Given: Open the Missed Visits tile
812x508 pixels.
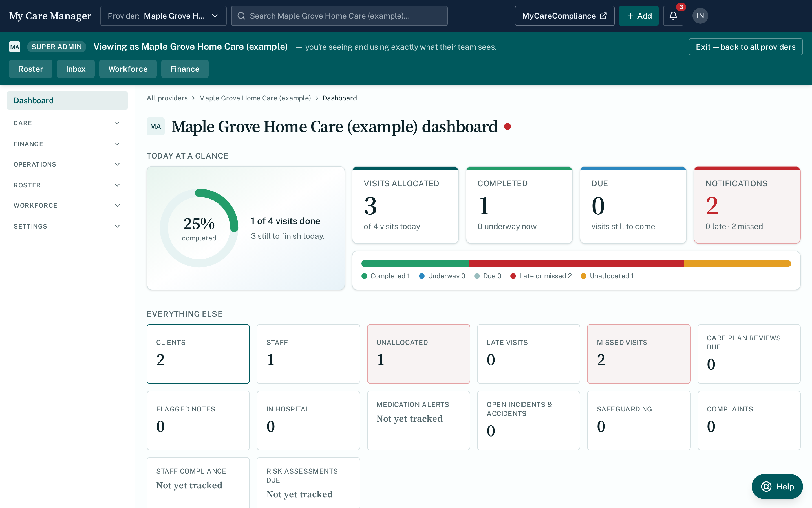Looking at the screenshot, I should (639, 354).
